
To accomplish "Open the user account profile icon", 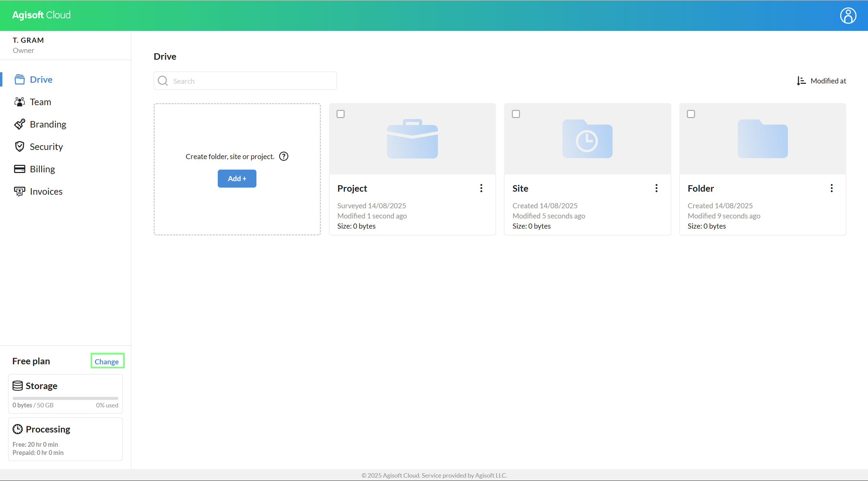I will click(848, 16).
